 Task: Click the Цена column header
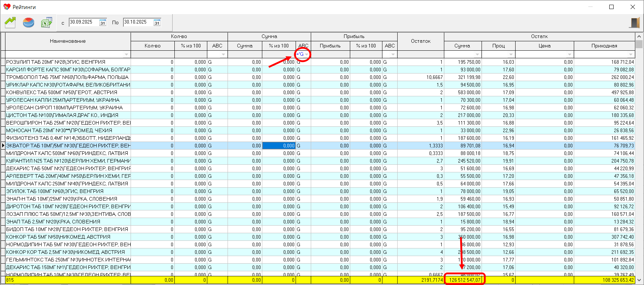coord(544,46)
